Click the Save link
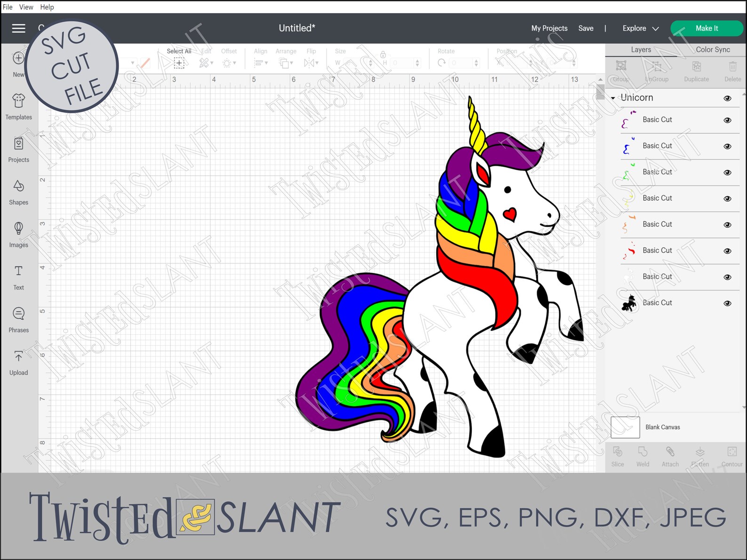The width and height of the screenshot is (747, 560). (x=586, y=28)
